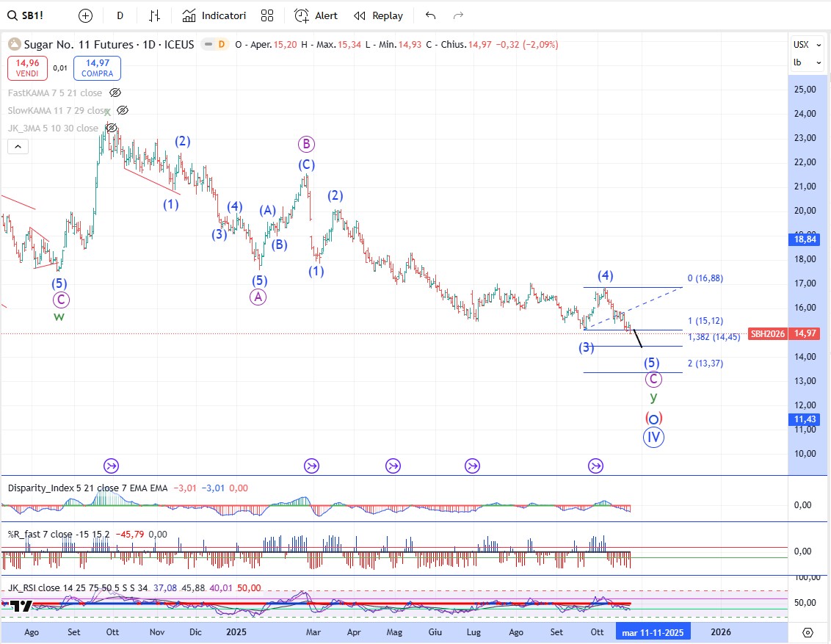Click the redo arrow in toolbar
Image resolution: width=831 pixels, height=644 pixels.
click(x=458, y=15)
